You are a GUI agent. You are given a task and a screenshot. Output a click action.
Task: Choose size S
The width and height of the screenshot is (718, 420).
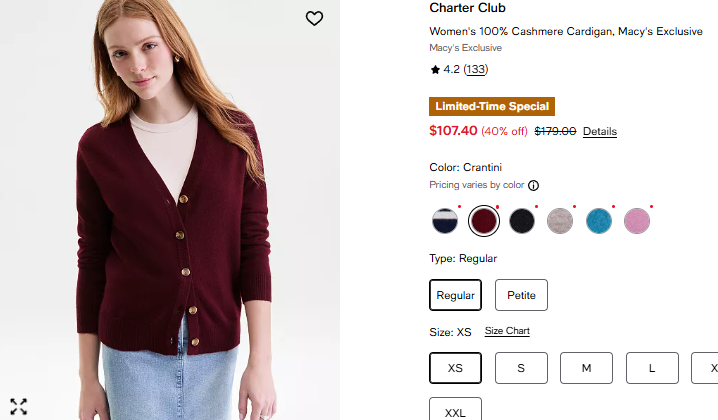[x=521, y=368]
